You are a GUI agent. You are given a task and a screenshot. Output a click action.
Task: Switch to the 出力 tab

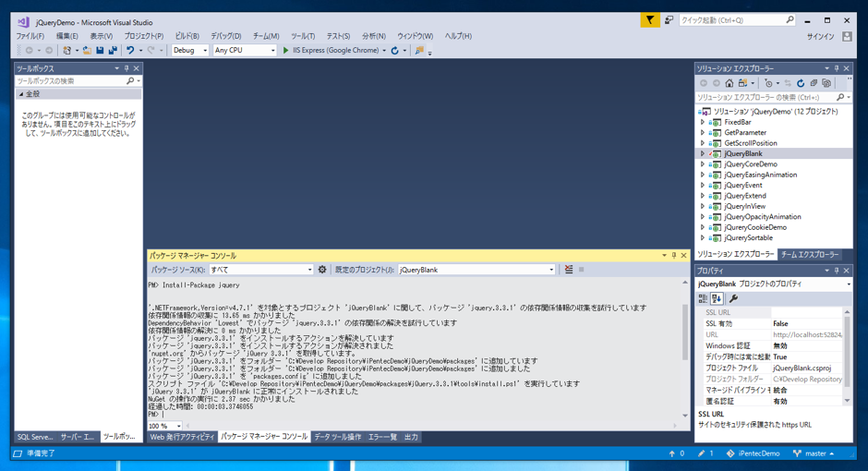coord(411,437)
